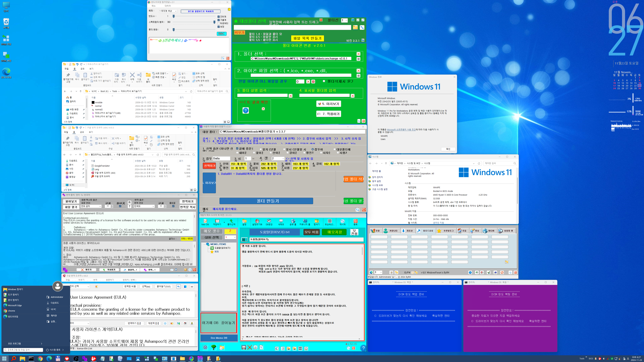This screenshot has height=362, width=644.
Task: Toggle 끝에 증분 checkbox in folder maker
Action: point(237,148)
